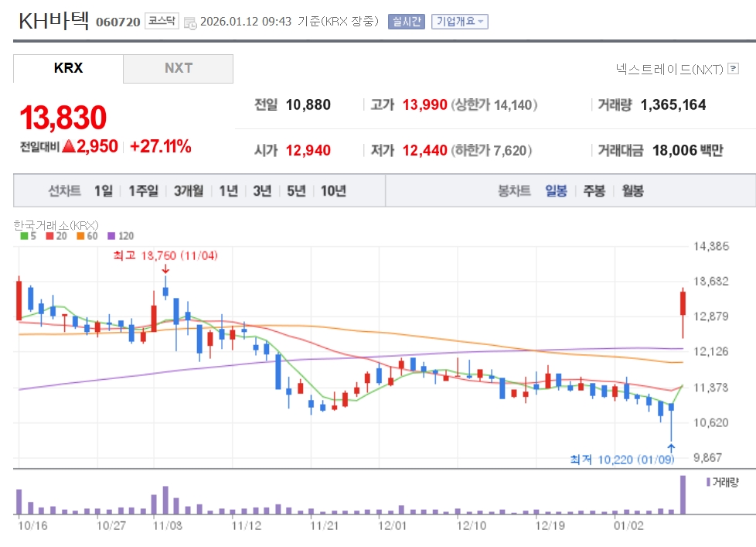
Task: Click the tallest volume bar at the right
Action: 683,495
